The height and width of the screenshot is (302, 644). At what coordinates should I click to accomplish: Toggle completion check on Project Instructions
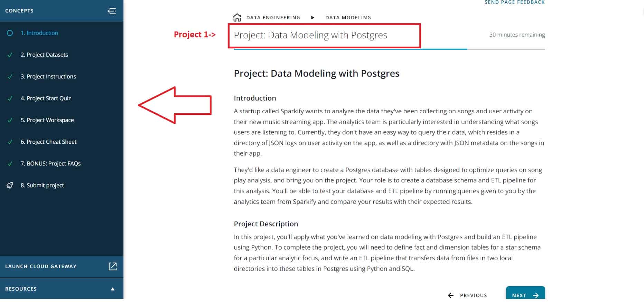9,76
